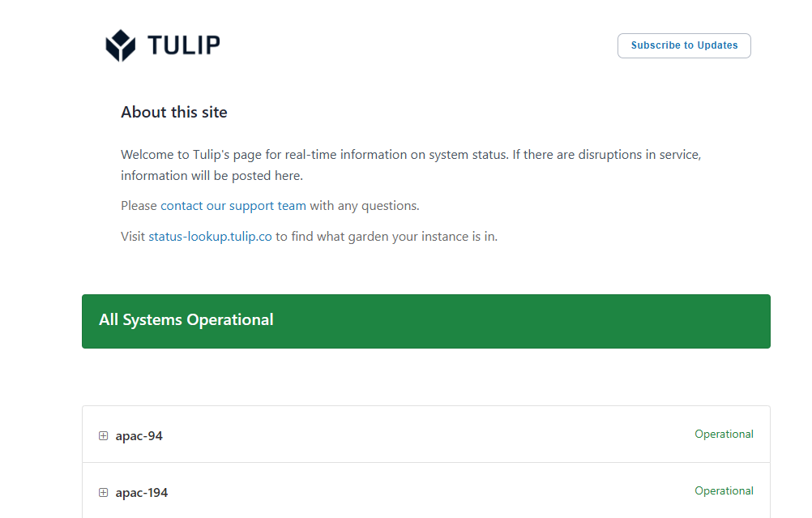Visit the status-lookup.tulip.co link
Viewport: 812px width, 518px height.
210,236
